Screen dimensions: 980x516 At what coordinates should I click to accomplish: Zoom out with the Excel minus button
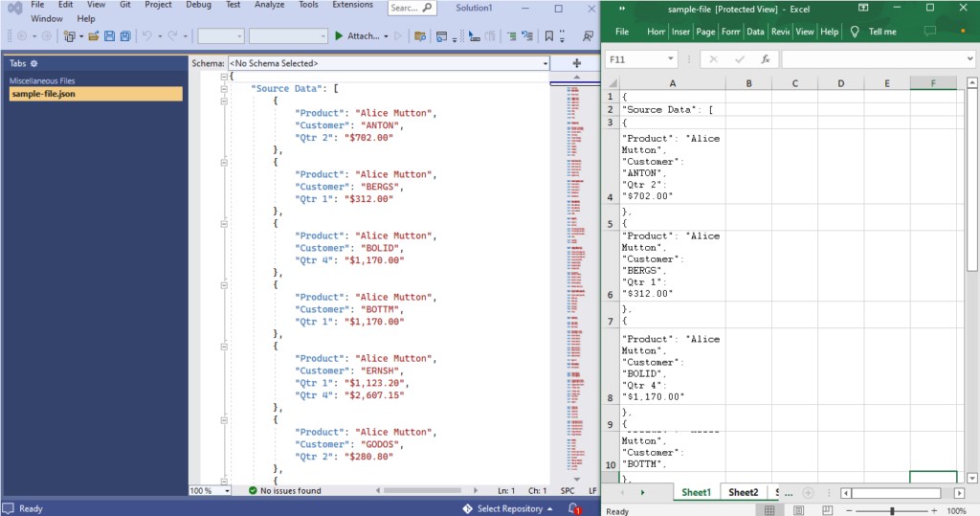coord(849,510)
